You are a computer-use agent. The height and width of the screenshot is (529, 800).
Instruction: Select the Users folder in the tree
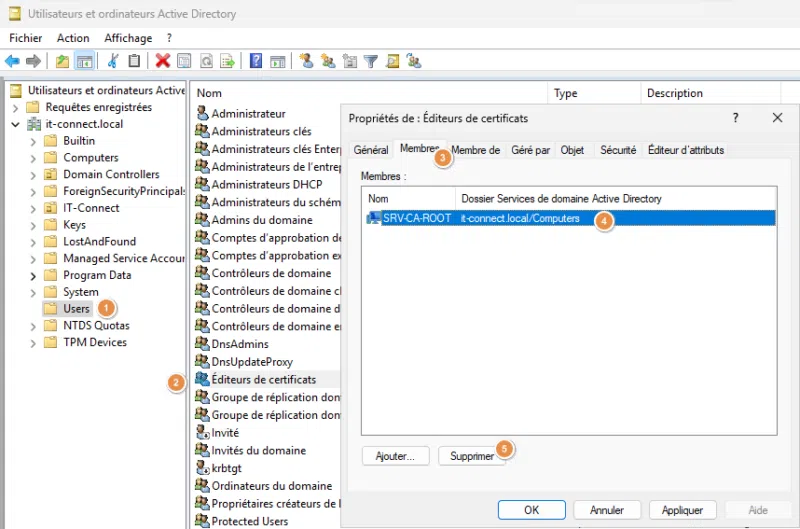coord(76,309)
